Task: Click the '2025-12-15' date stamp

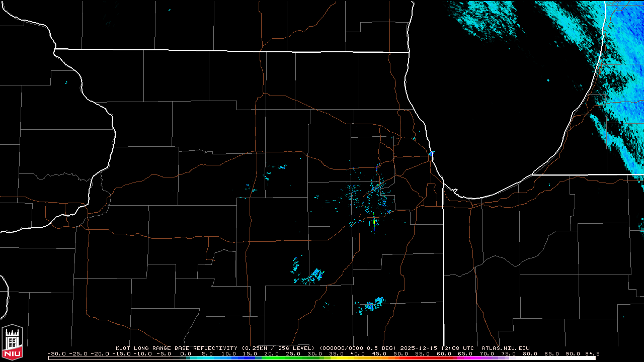Action: click(420, 348)
